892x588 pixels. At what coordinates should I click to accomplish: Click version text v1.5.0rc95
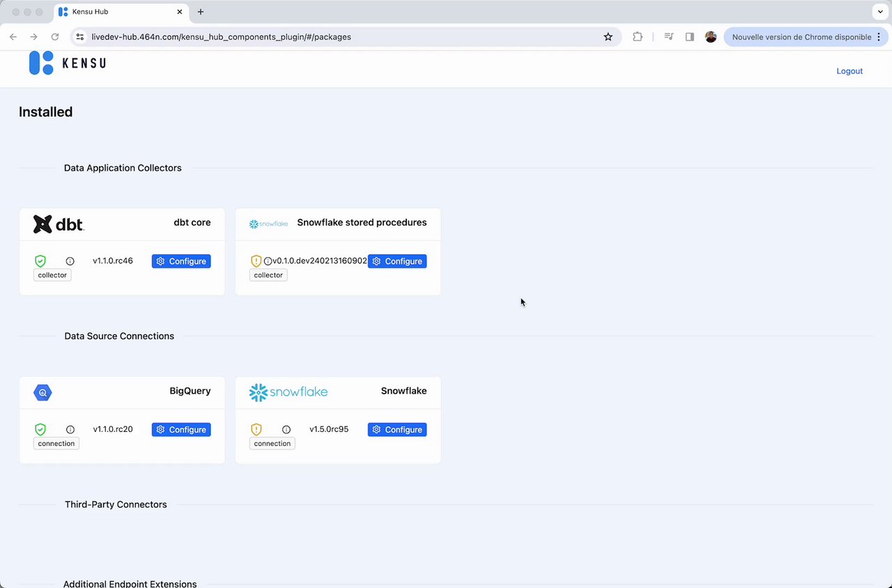(329, 430)
